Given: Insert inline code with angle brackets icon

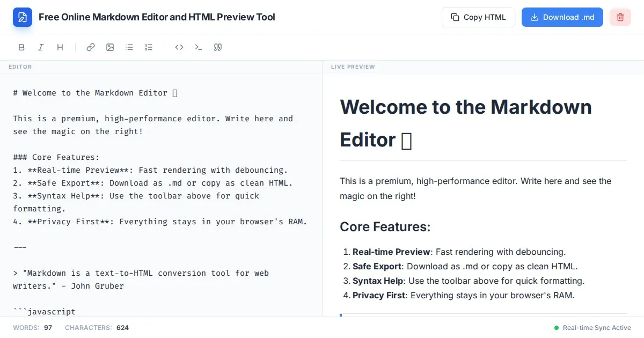Looking at the screenshot, I should click(x=179, y=47).
